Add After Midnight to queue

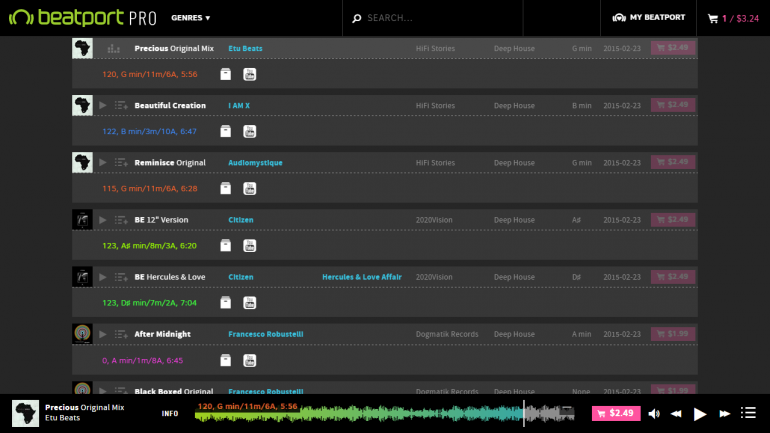[x=121, y=334]
